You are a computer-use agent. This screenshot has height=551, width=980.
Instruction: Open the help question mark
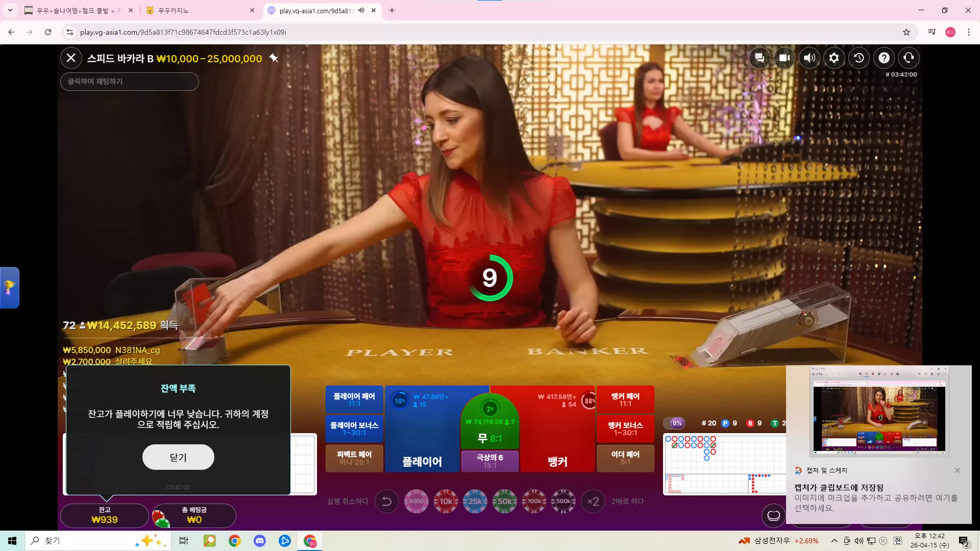884,58
